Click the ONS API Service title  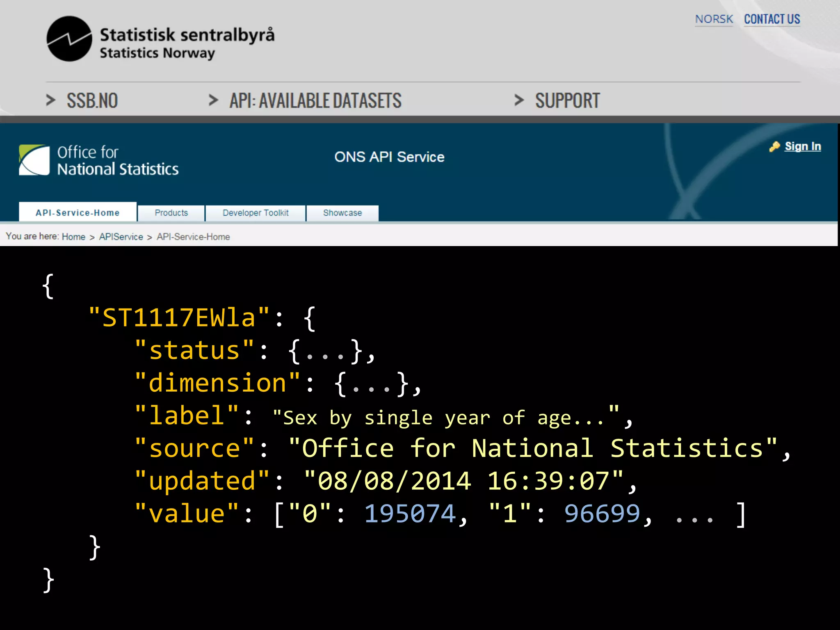(389, 157)
